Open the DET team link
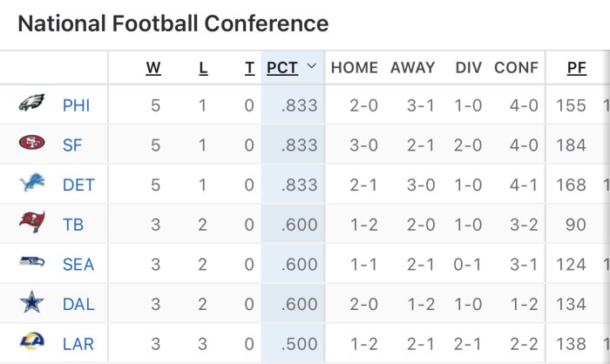The height and width of the screenshot is (364, 610). 78,185
